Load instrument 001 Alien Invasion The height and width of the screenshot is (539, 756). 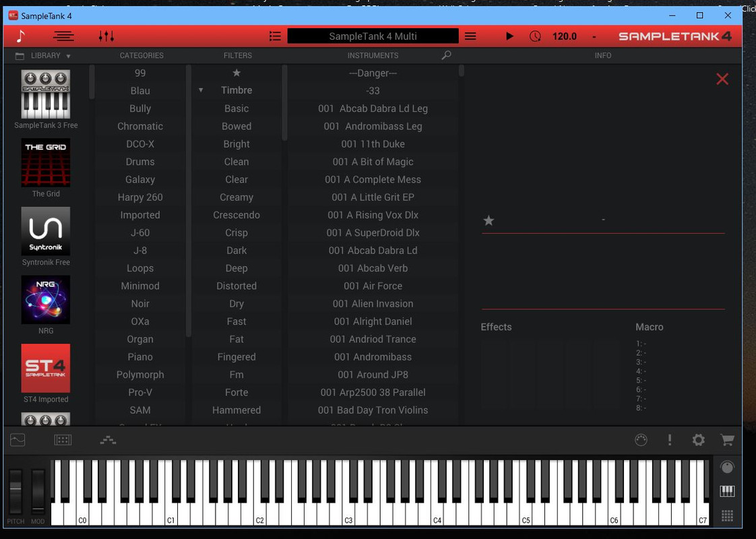point(373,304)
